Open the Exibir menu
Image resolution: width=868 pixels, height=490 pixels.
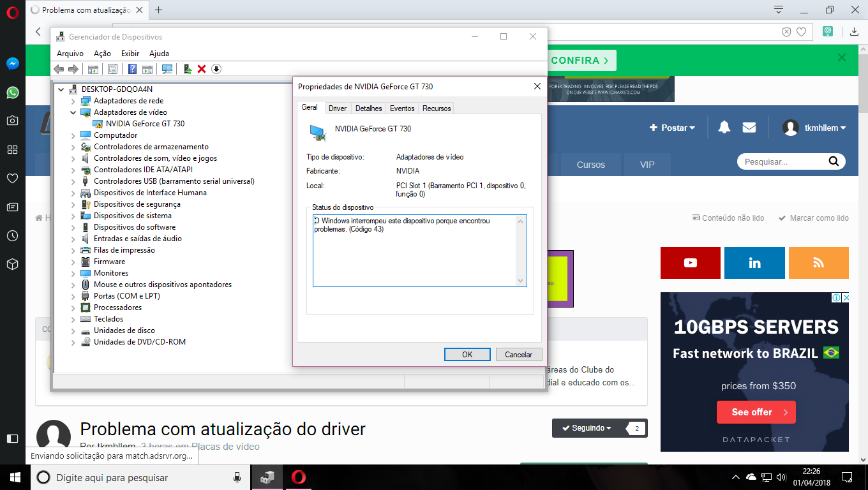[x=130, y=54]
